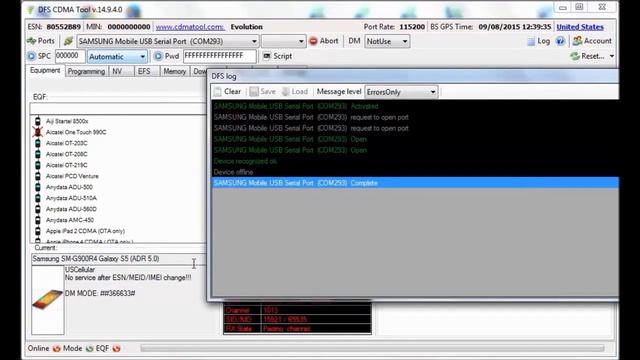Click the phone icon beside Alcatel One Touch 990C
This screenshot has height=360, width=640.
click(x=38, y=132)
